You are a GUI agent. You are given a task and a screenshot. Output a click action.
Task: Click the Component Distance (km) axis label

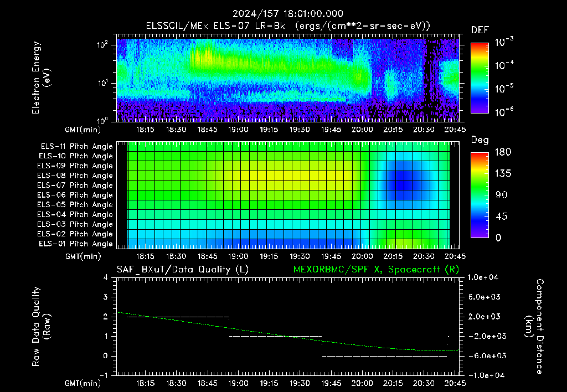[x=534, y=327]
